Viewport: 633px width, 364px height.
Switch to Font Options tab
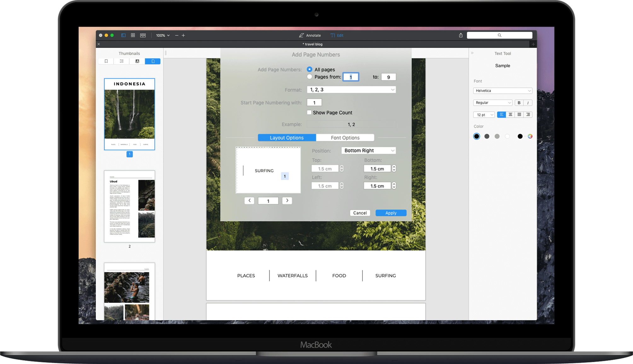344,137
